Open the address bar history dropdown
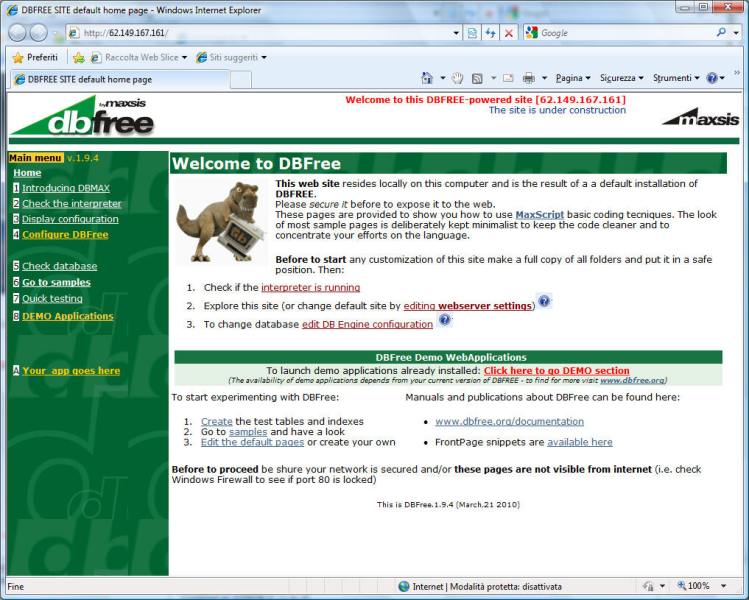 [x=456, y=33]
